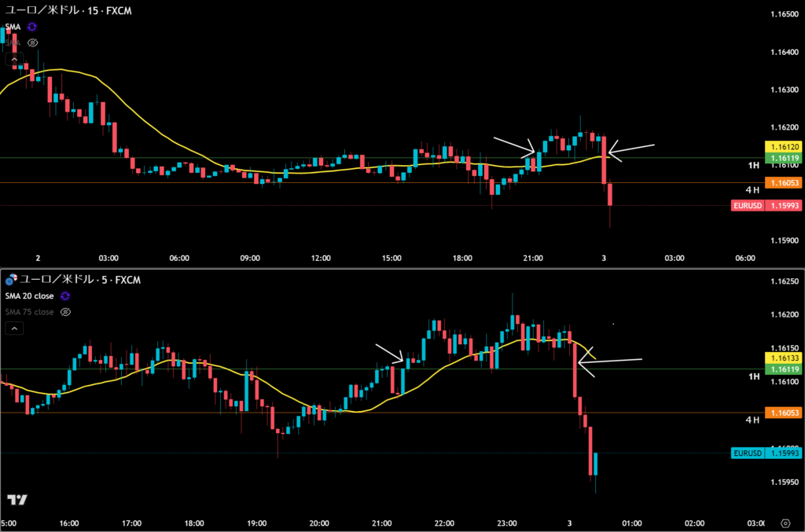Select the active SMA label in the upper chart
Image resolution: width=805 pixels, height=532 pixels.
(x=13, y=27)
